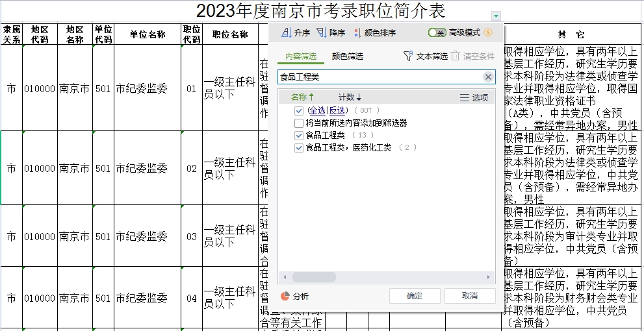Screen dimensions: 644x331
Task: Click the horizontal scrollbar thumb in filter list
Action: 314,277
